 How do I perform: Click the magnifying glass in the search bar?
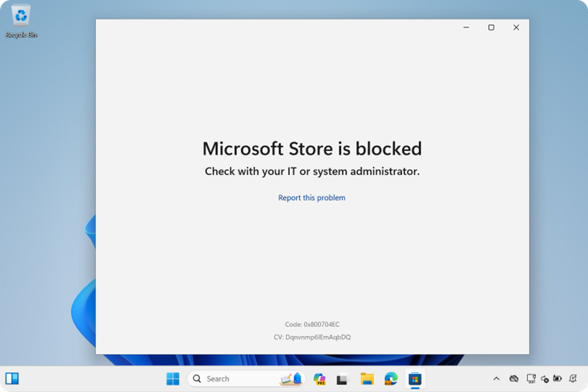click(197, 379)
